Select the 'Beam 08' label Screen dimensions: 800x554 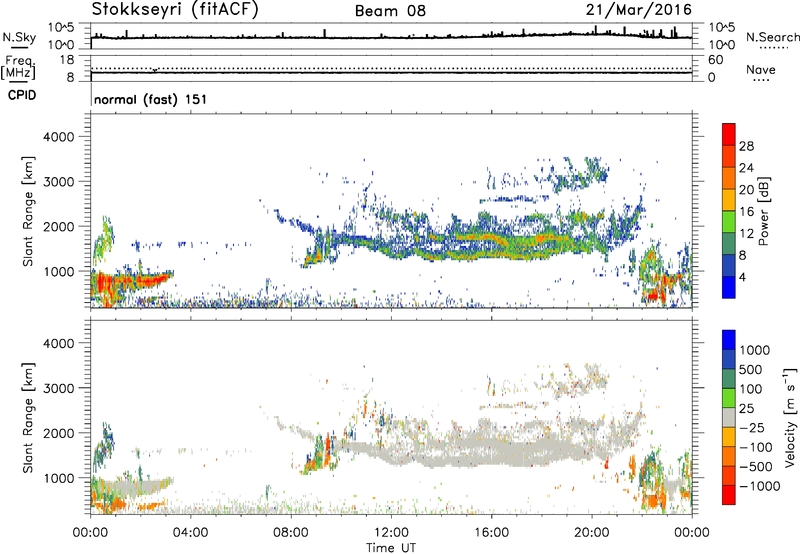pyautogui.click(x=390, y=11)
